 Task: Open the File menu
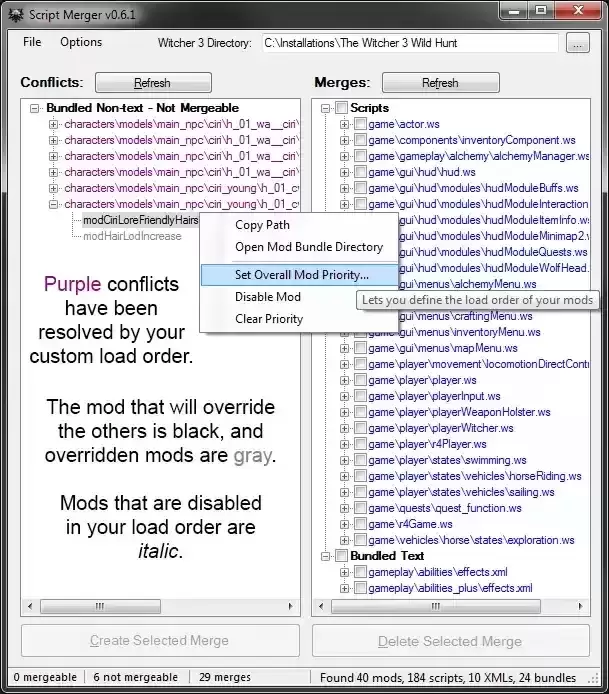click(32, 42)
